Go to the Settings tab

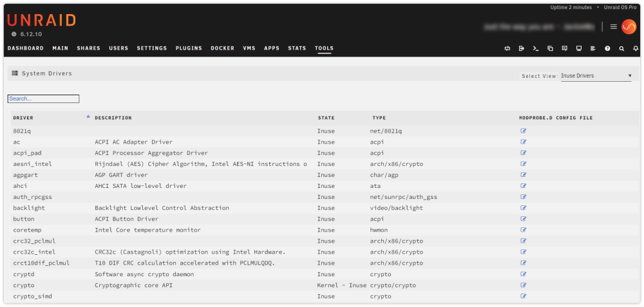tap(152, 48)
